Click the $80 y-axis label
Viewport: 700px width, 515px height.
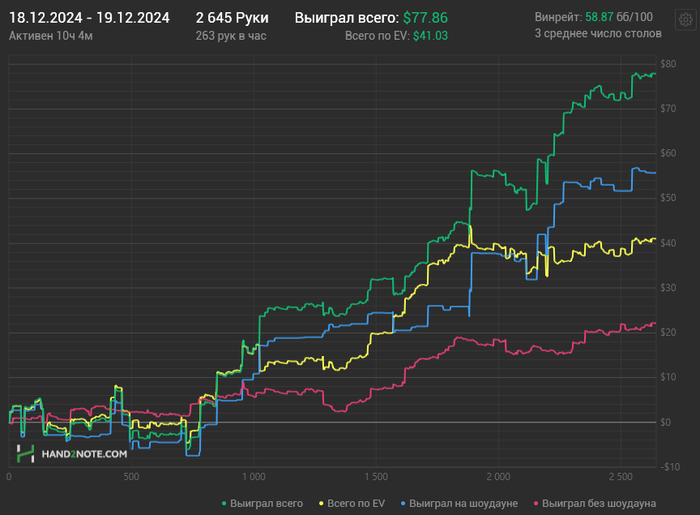668,64
